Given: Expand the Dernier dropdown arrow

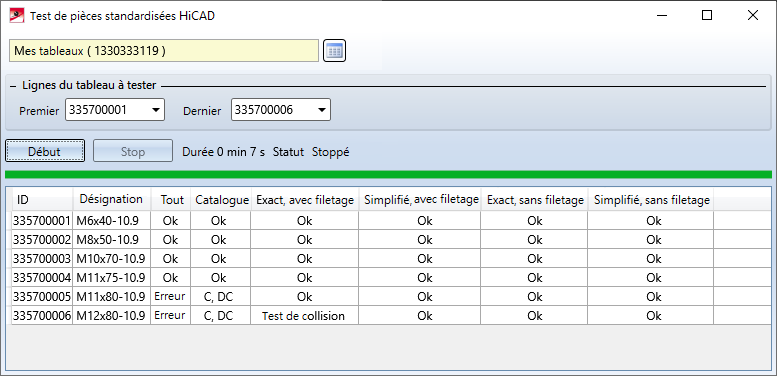Looking at the screenshot, I should pyautogui.click(x=322, y=110).
